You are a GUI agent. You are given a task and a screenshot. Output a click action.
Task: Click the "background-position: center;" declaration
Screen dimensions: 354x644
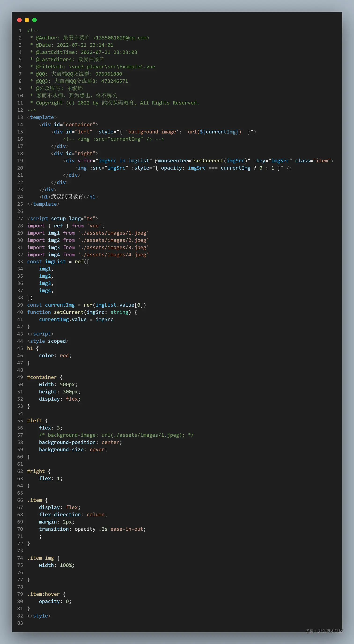click(81, 443)
